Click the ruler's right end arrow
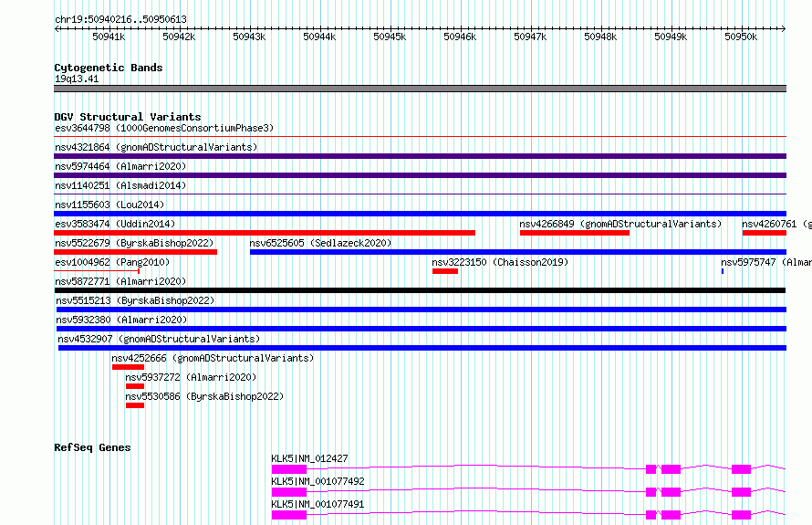812x525 pixels. 784,28
